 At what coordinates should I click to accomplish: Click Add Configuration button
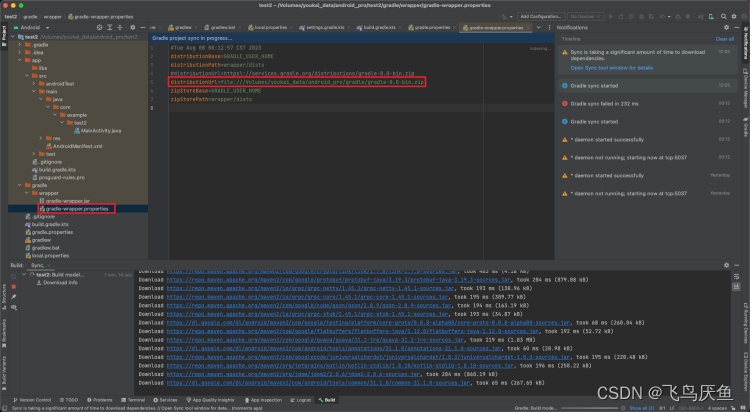540,16
